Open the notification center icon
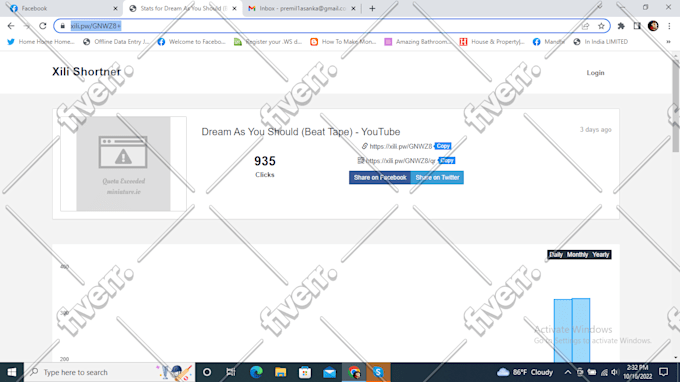This screenshot has height=382, width=680. point(663,372)
